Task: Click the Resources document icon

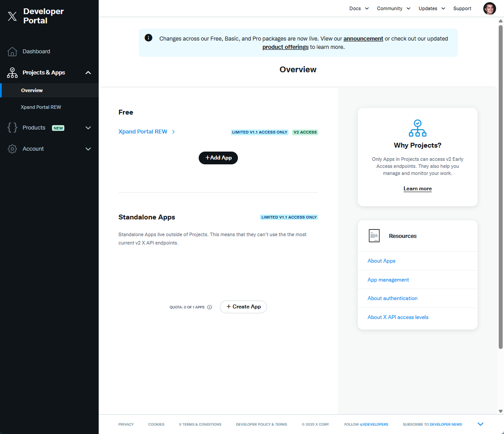Action: click(x=374, y=236)
